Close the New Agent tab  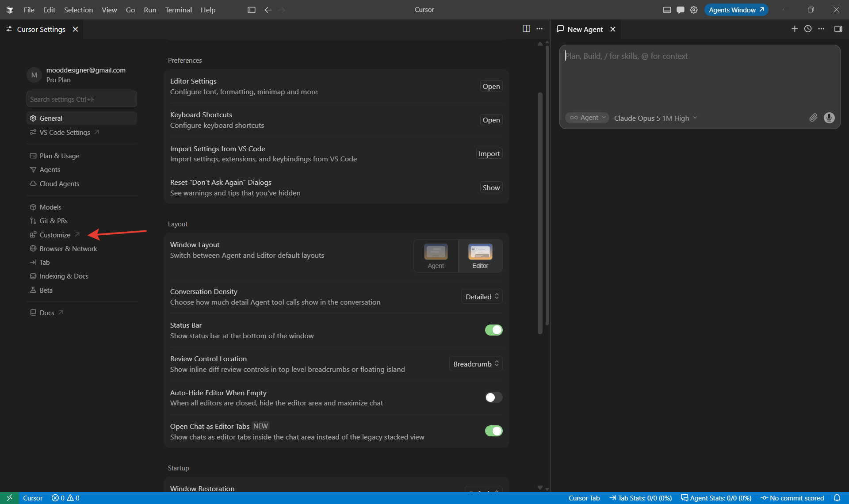tap(613, 29)
